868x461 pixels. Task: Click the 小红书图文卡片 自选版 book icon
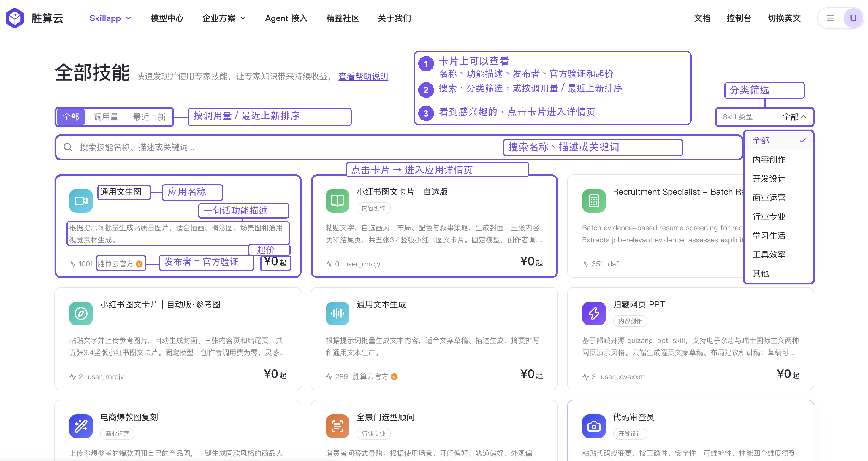click(337, 201)
